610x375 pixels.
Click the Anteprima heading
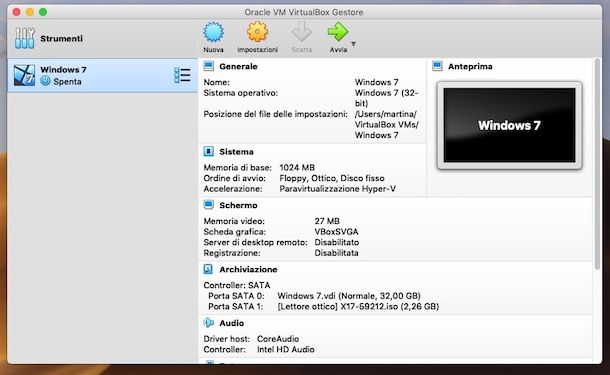coord(470,67)
